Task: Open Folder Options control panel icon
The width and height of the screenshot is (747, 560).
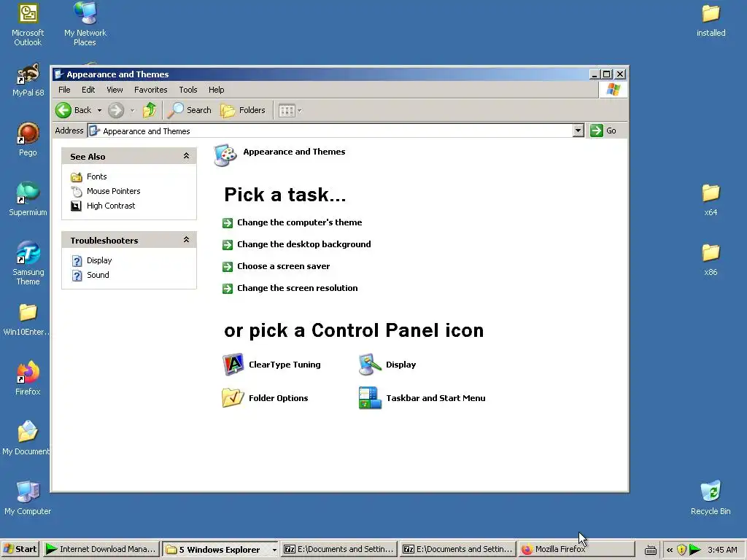Action: click(265, 398)
